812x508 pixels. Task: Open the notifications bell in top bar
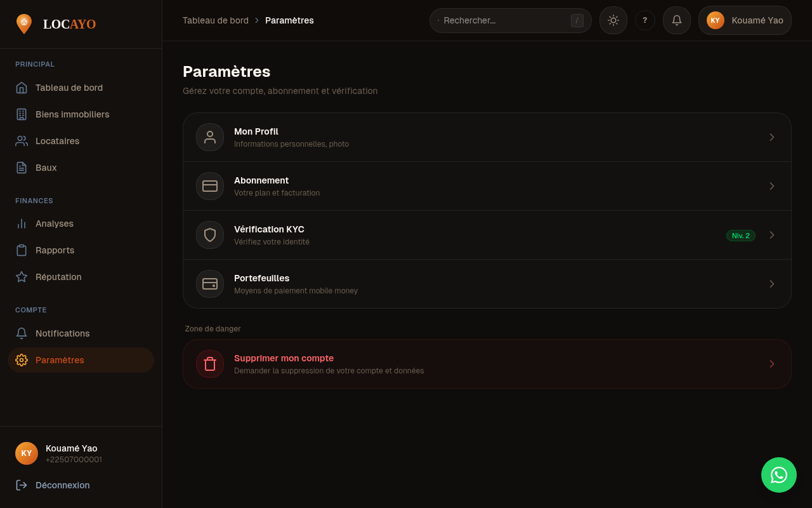677,20
